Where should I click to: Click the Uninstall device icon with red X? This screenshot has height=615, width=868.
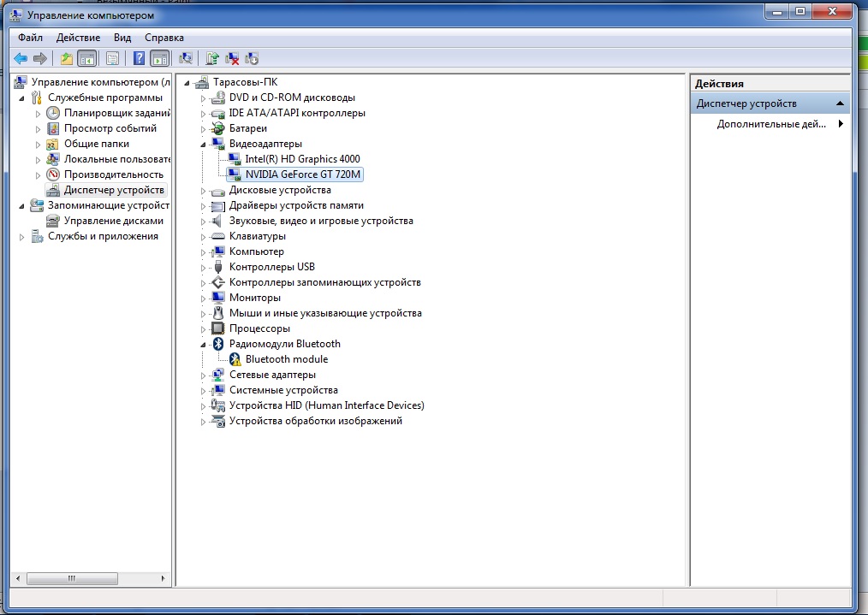(231, 59)
